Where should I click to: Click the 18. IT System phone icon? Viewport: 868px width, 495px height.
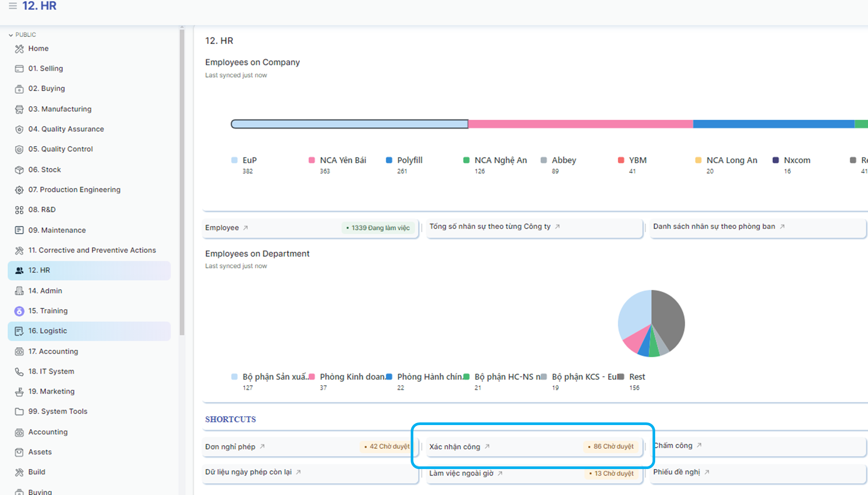coord(19,372)
